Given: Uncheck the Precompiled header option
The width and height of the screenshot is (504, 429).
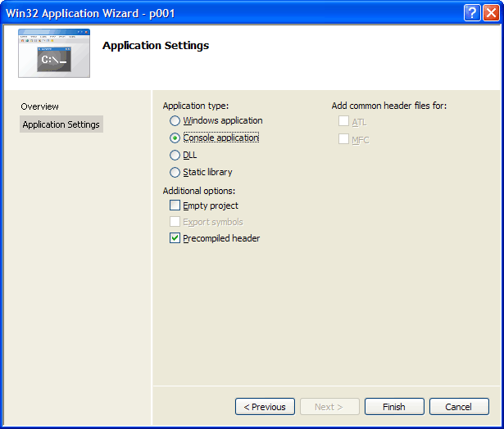Looking at the screenshot, I should tap(175, 239).
